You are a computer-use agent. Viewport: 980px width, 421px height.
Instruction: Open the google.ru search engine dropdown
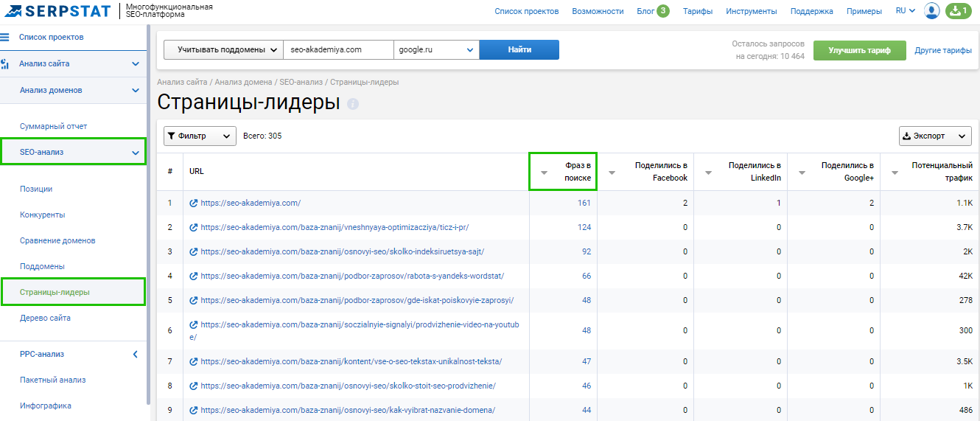[x=436, y=49]
